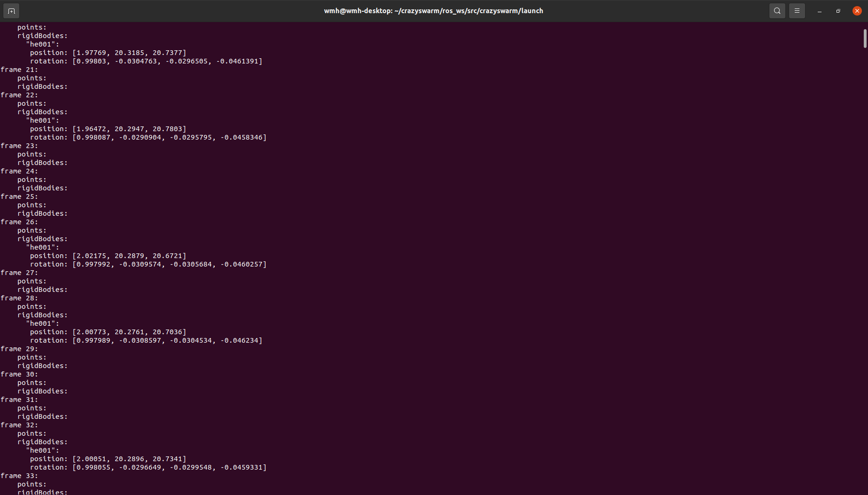Click 'rigidBodies:' under frame 21

click(43, 86)
